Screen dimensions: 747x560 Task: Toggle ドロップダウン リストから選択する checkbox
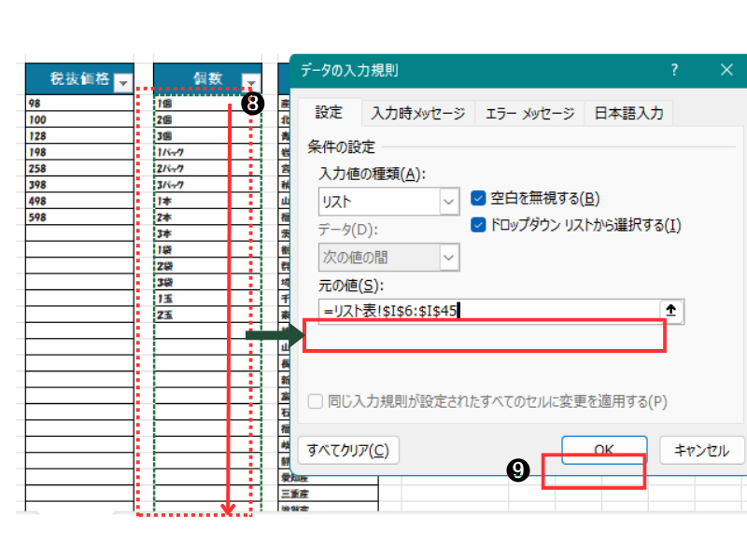click(479, 225)
